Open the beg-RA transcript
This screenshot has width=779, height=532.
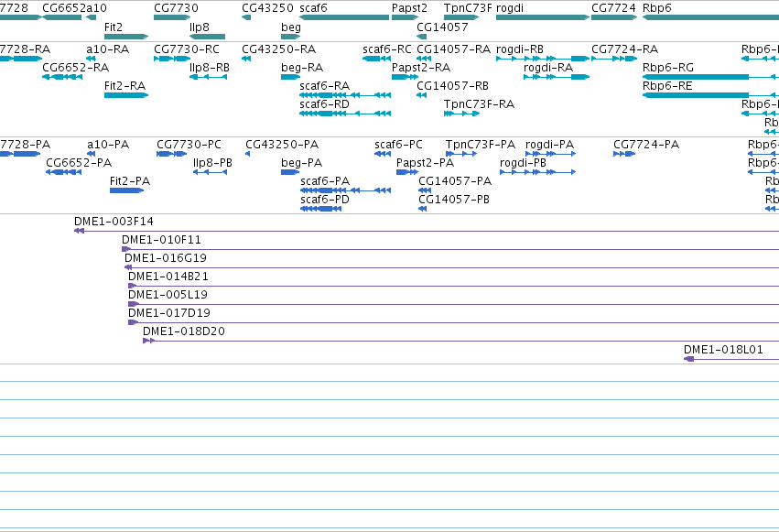pyautogui.click(x=290, y=77)
